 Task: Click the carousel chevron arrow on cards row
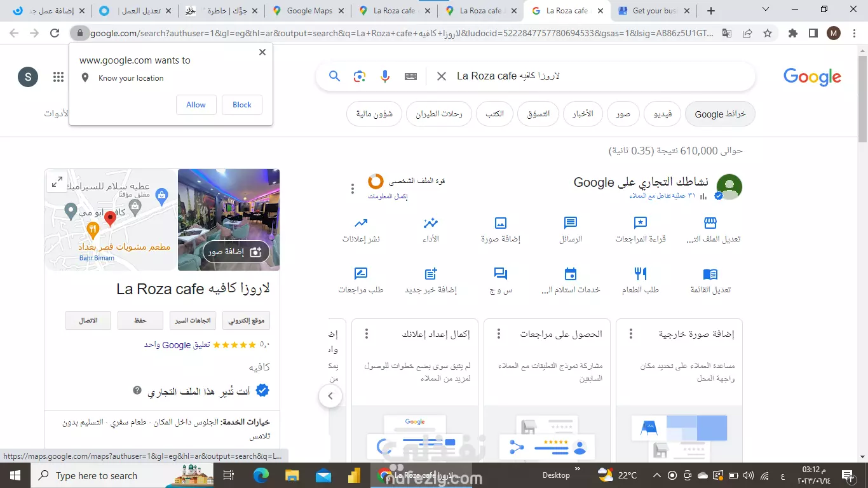(x=330, y=396)
